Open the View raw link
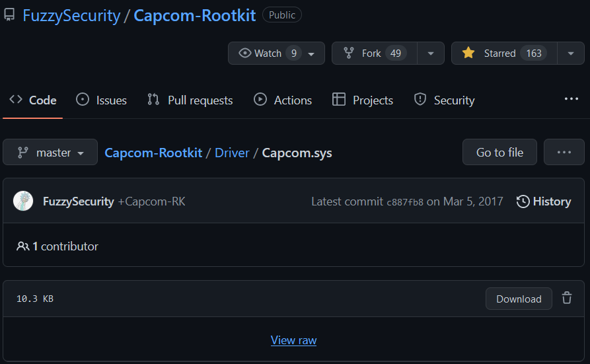Viewport: 590px width, 364px height. 293,340
